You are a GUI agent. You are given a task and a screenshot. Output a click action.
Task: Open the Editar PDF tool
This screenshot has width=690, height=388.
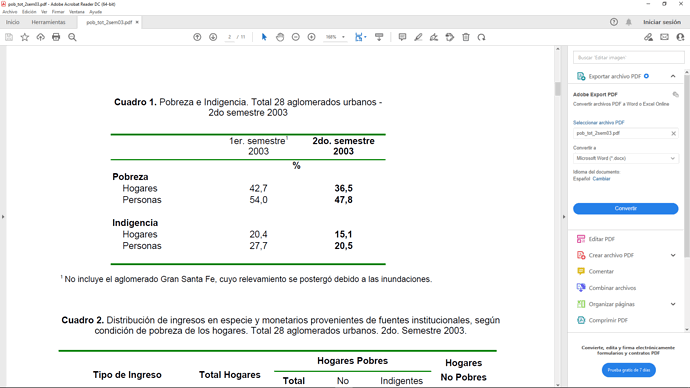tap(602, 239)
